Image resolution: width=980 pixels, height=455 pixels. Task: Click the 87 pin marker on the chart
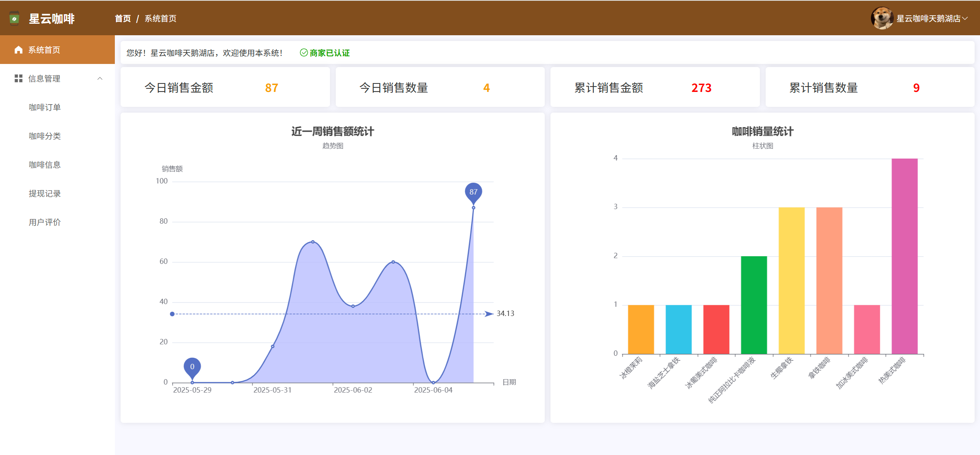click(x=473, y=192)
